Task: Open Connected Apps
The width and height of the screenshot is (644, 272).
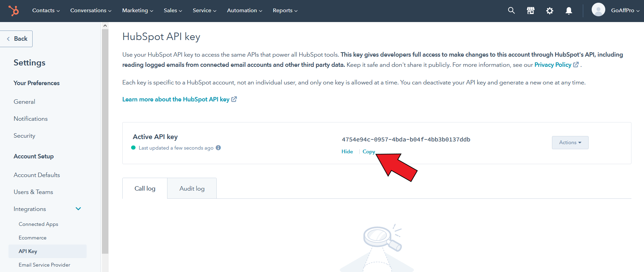Action: tap(38, 224)
